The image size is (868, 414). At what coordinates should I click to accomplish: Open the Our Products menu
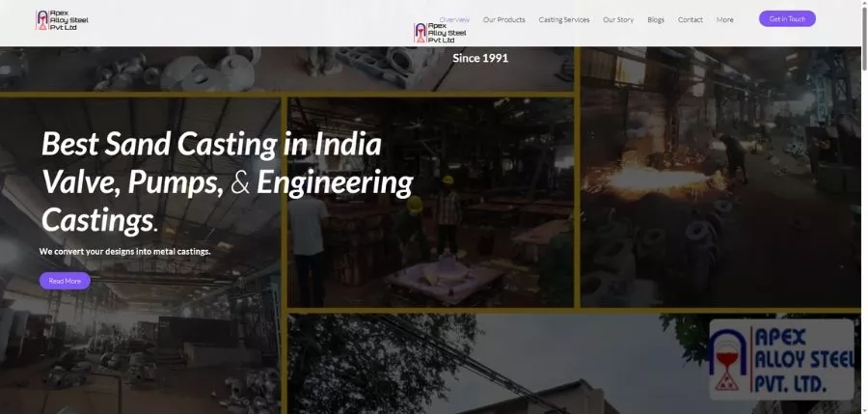[503, 19]
